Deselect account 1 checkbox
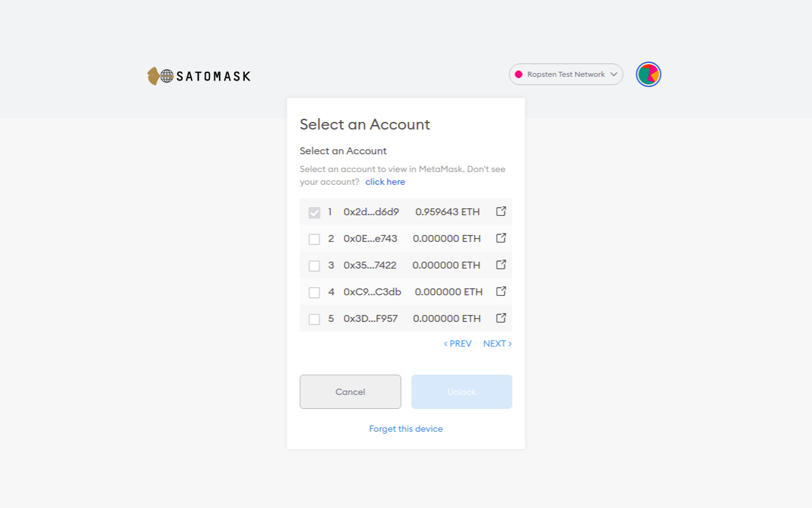Image resolution: width=812 pixels, height=508 pixels. (314, 212)
